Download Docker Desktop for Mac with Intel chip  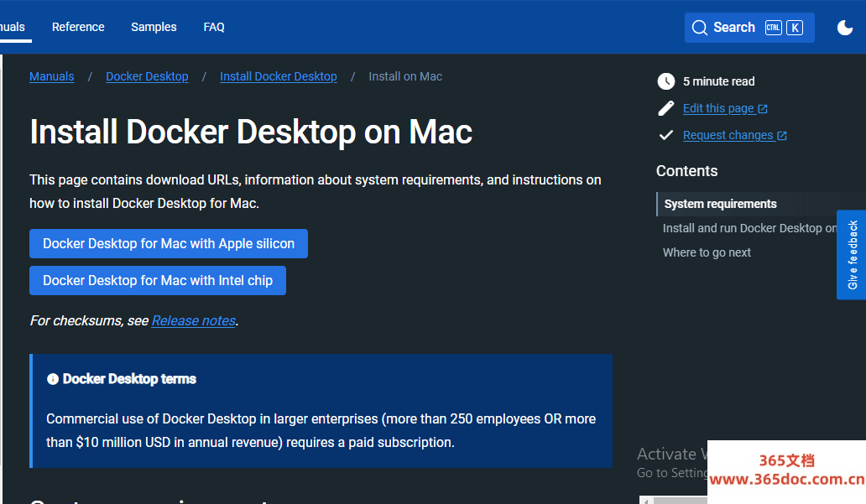[158, 281]
